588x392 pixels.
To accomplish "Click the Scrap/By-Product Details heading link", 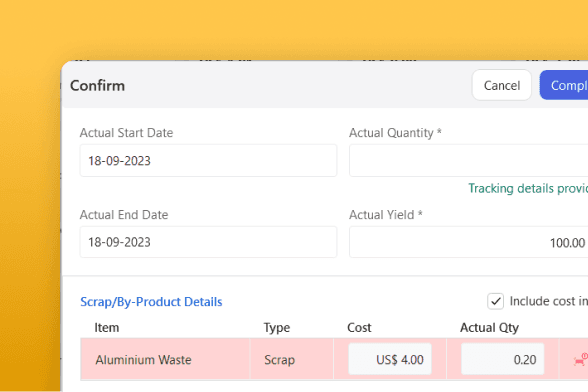I will [151, 302].
